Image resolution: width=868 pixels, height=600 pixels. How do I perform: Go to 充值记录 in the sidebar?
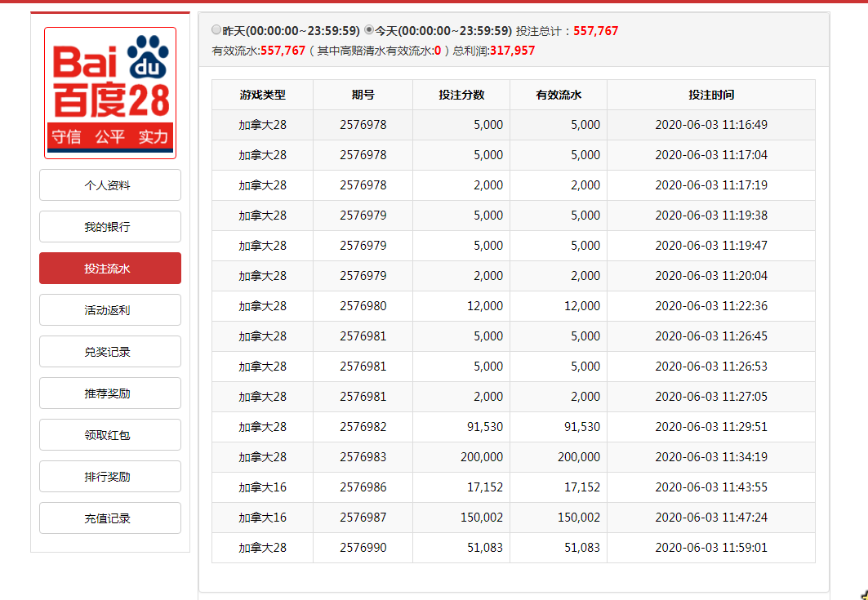coord(110,518)
